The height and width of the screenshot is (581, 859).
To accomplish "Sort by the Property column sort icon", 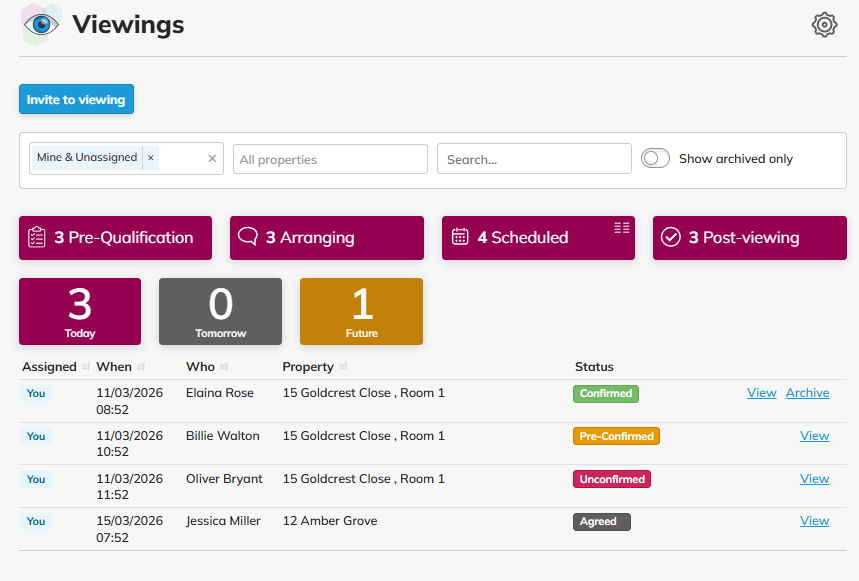I will pos(343,367).
